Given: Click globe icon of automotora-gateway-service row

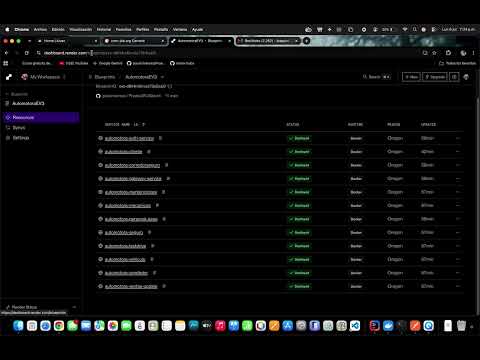Looking at the screenshot, I should point(100,178).
